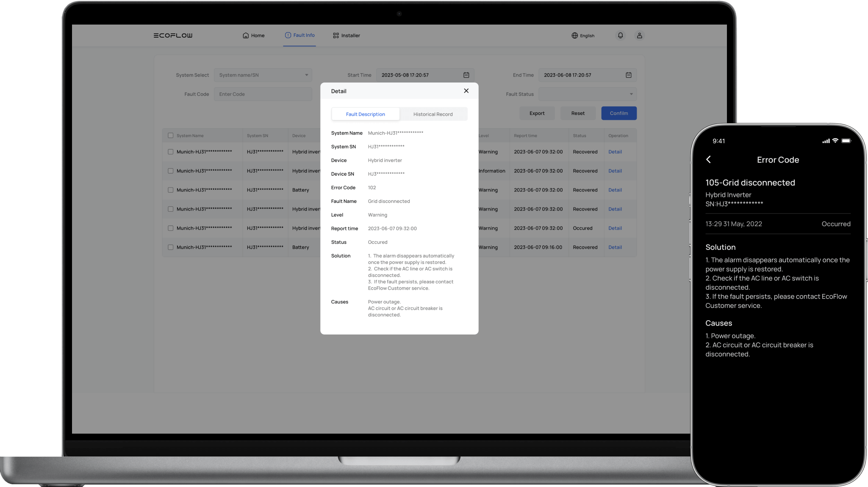The image size is (868, 487).
Task: Tap the back arrow on phone
Action: [709, 159]
